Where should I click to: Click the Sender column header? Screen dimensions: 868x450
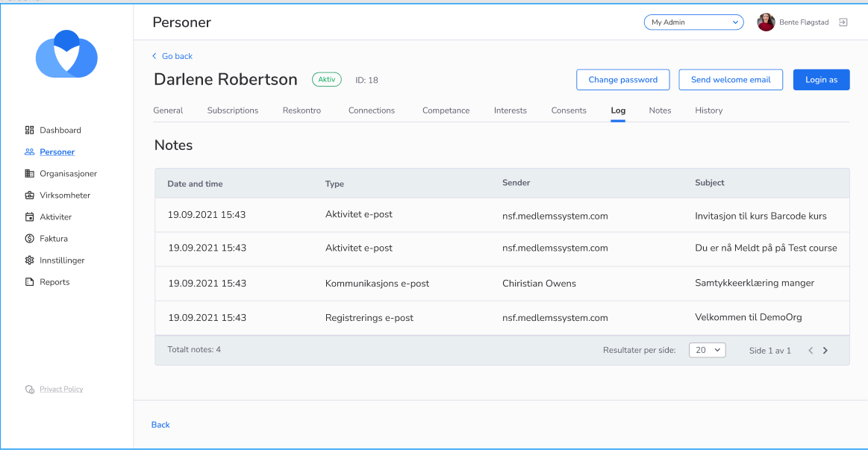(x=516, y=183)
